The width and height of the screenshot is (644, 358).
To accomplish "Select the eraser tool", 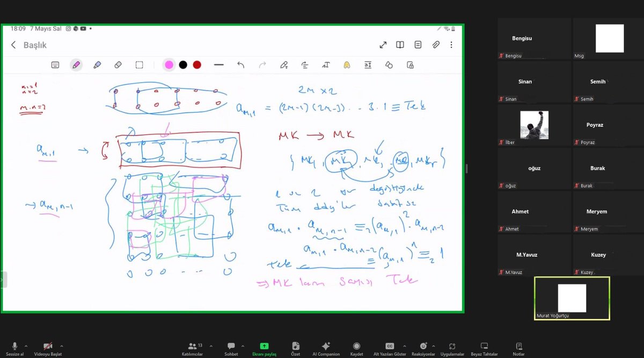I will [118, 65].
